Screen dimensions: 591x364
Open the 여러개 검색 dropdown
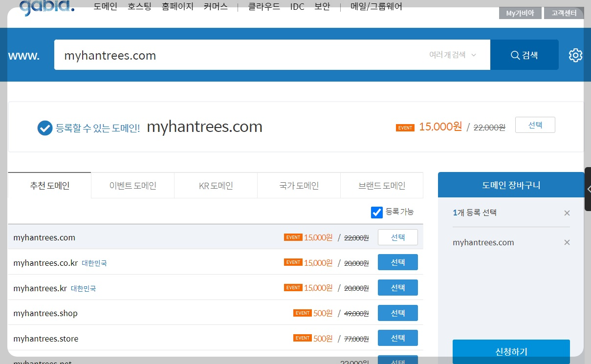[448, 55]
